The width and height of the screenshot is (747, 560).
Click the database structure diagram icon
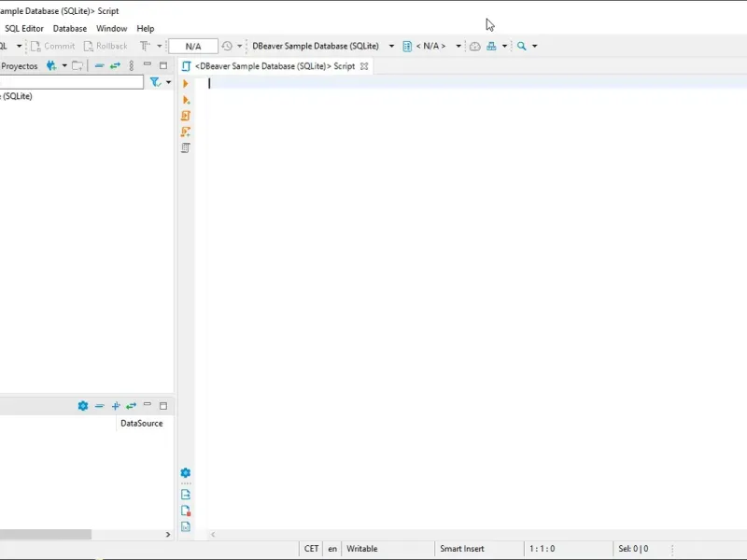491,46
